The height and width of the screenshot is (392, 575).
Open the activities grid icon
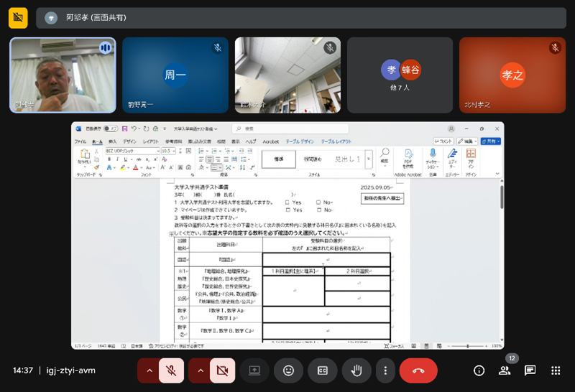click(x=555, y=370)
